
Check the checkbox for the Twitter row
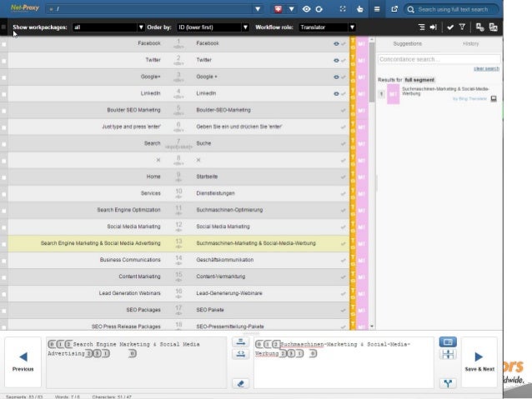coord(4,60)
